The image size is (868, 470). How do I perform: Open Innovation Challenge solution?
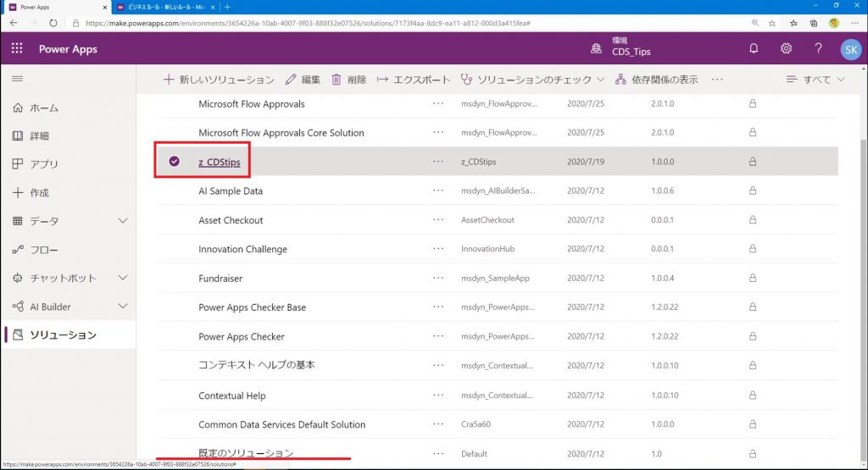coord(243,249)
